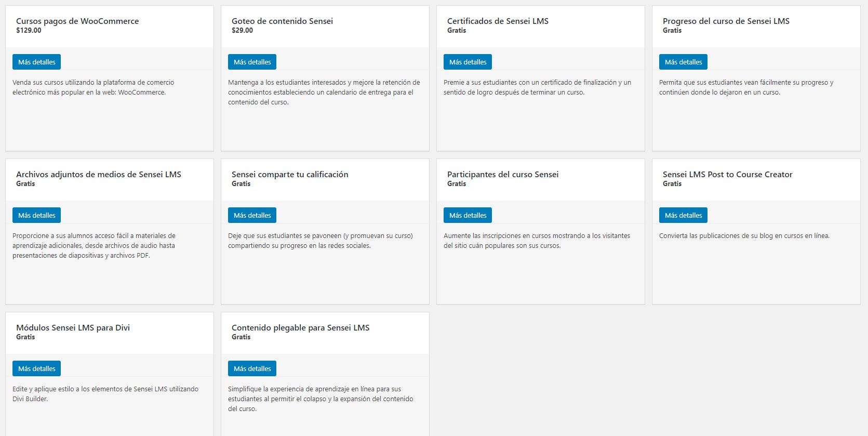Open details for Archivos adjuntos de medios
The width and height of the screenshot is (868, 436).
click(x=36, y=215)
